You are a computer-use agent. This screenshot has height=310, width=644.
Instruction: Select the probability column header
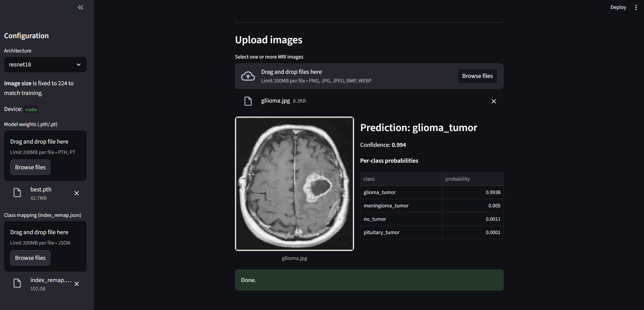(x=457, y=179)
